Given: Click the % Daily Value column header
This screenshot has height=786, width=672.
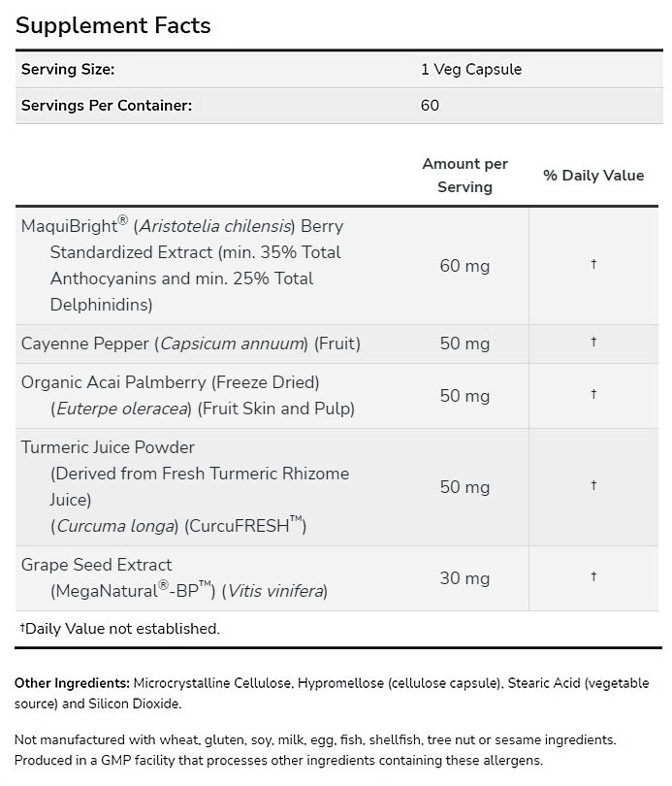Looking at the screenshot, I should pos(593,176).
